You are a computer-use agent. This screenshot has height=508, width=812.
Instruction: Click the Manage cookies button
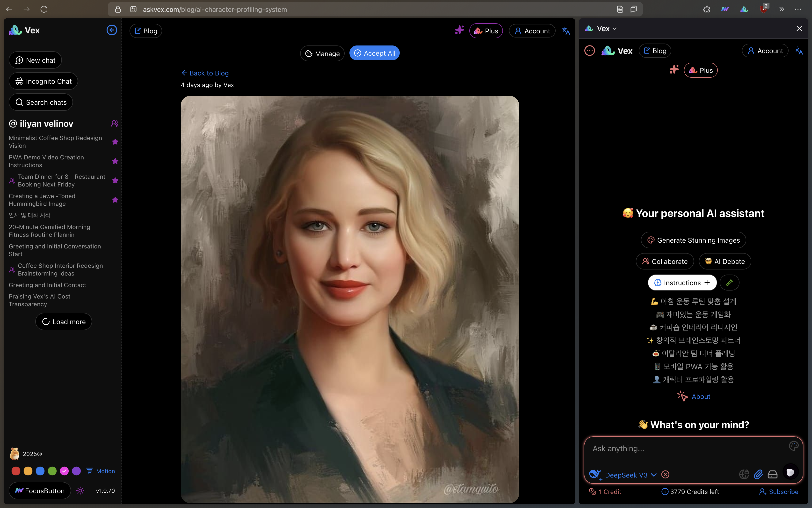point(322,53)
